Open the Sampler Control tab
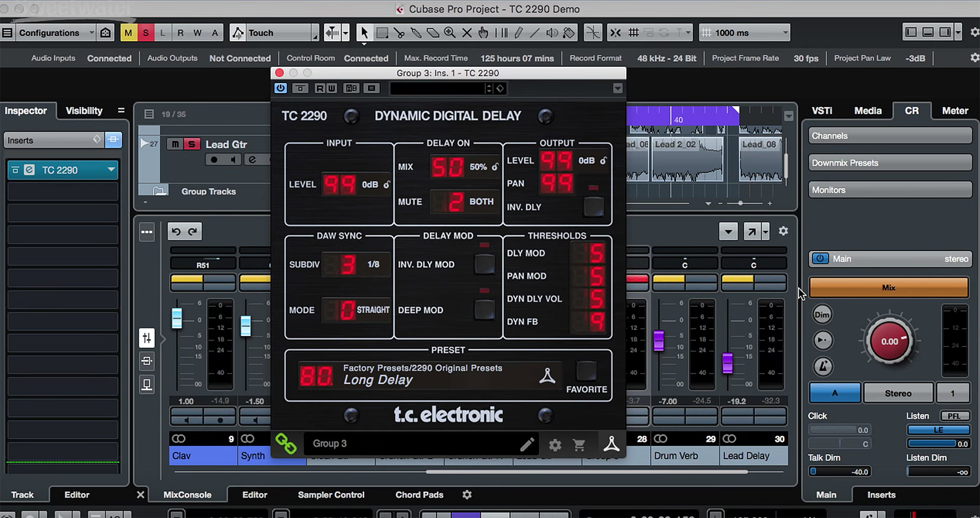 tap(331, 494)
